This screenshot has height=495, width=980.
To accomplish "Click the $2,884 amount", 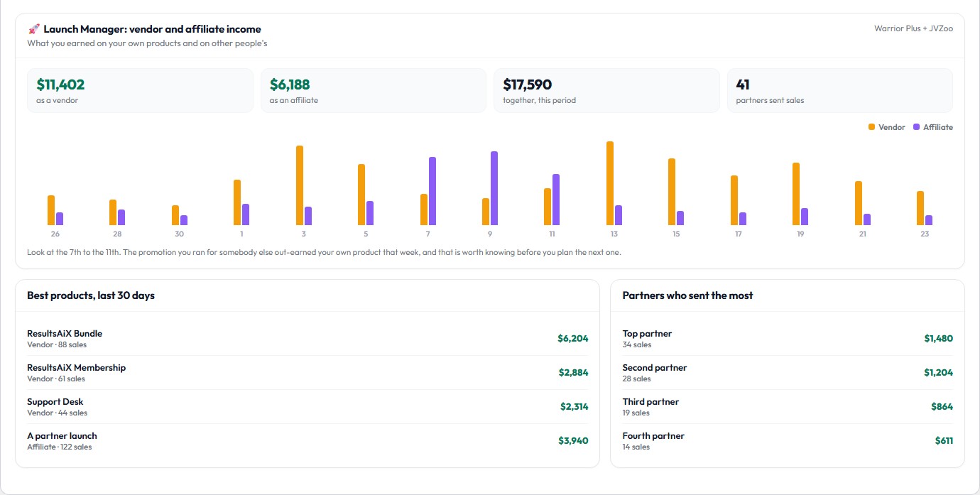I will (x=574, y=373).
